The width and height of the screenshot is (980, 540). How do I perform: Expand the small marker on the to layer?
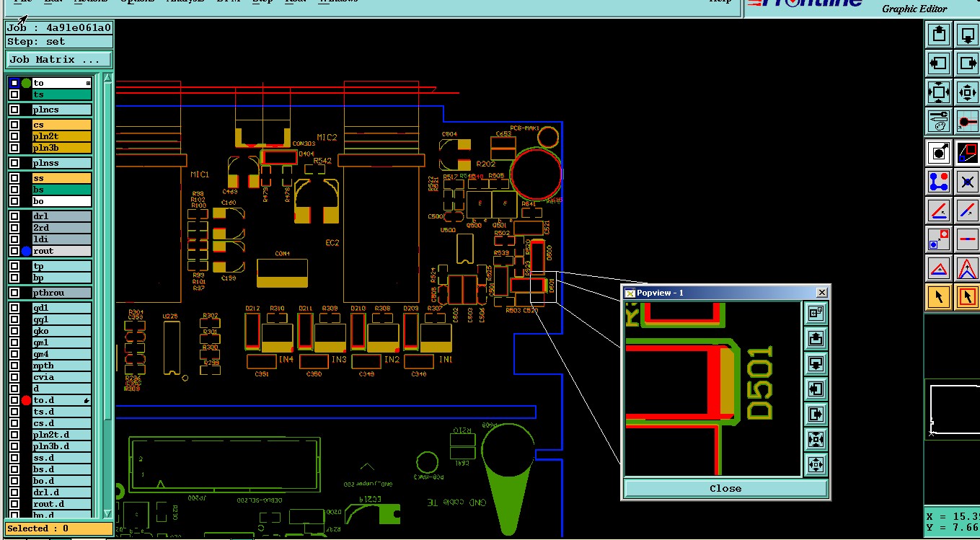88,83
